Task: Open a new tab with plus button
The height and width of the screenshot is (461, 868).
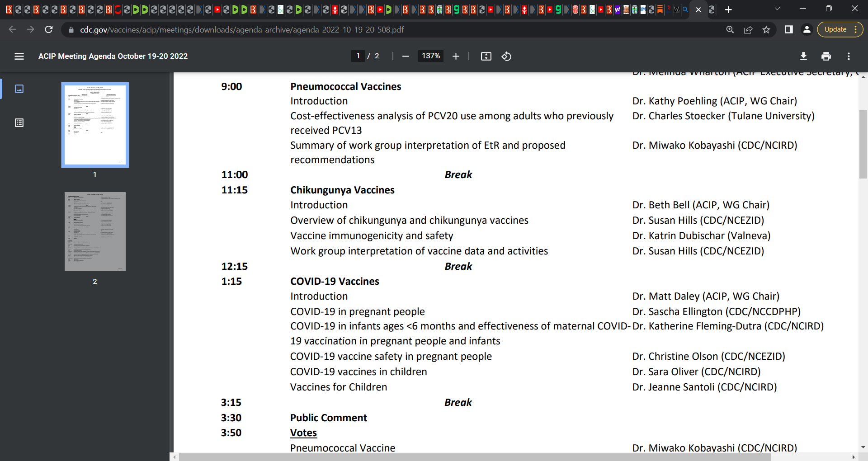Action: pos(728,9)
